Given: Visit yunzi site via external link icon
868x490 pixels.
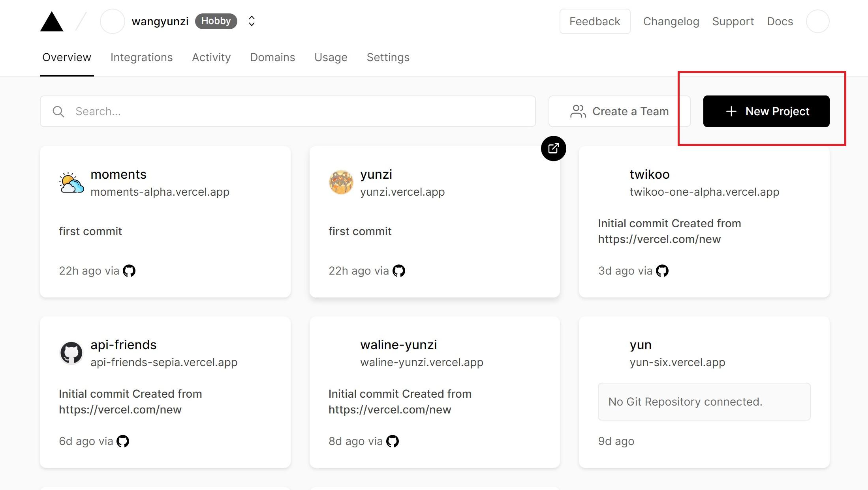Looking at the screenshot, I should coord(553,148).
